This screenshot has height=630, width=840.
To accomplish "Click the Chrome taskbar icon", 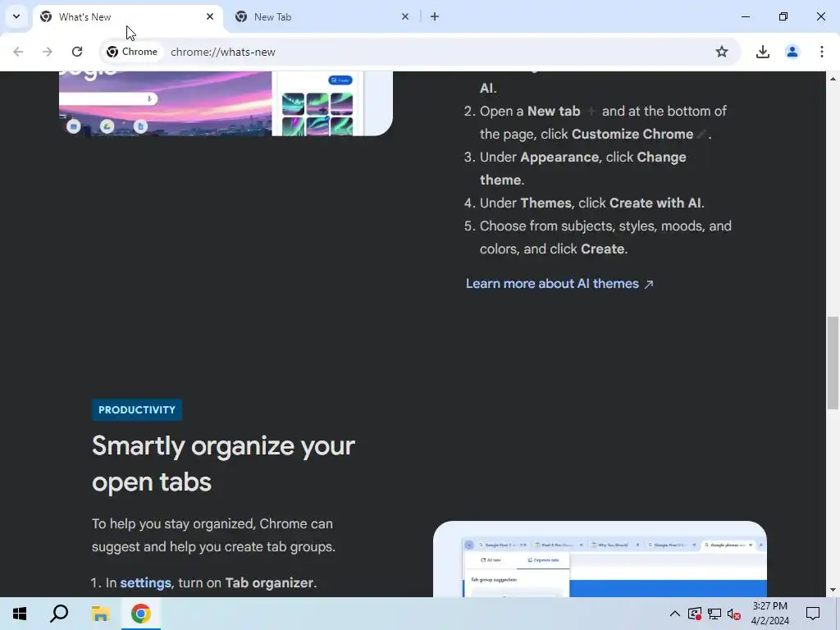I will [141, 614].
